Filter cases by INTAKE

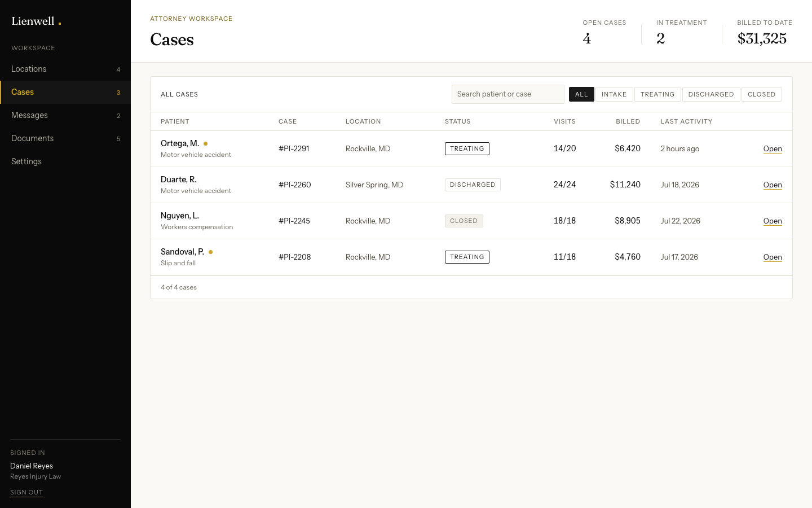point(614,94)
